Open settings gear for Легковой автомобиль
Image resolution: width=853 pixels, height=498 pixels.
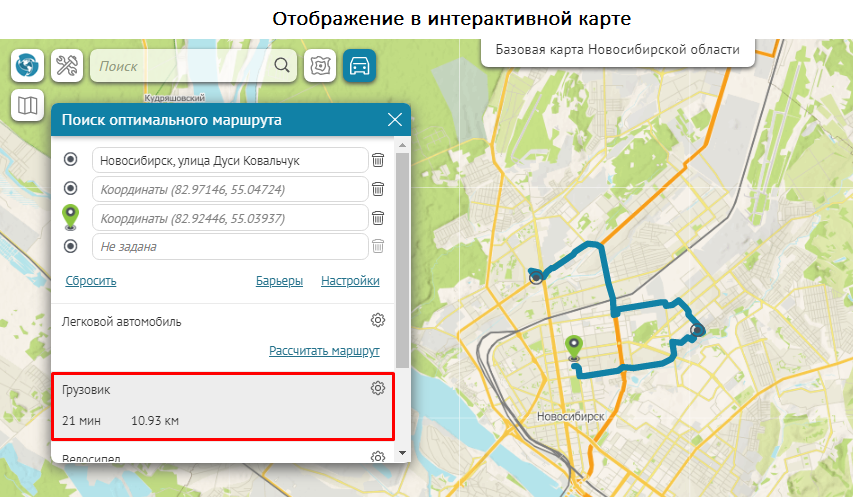tap(378, 321)
